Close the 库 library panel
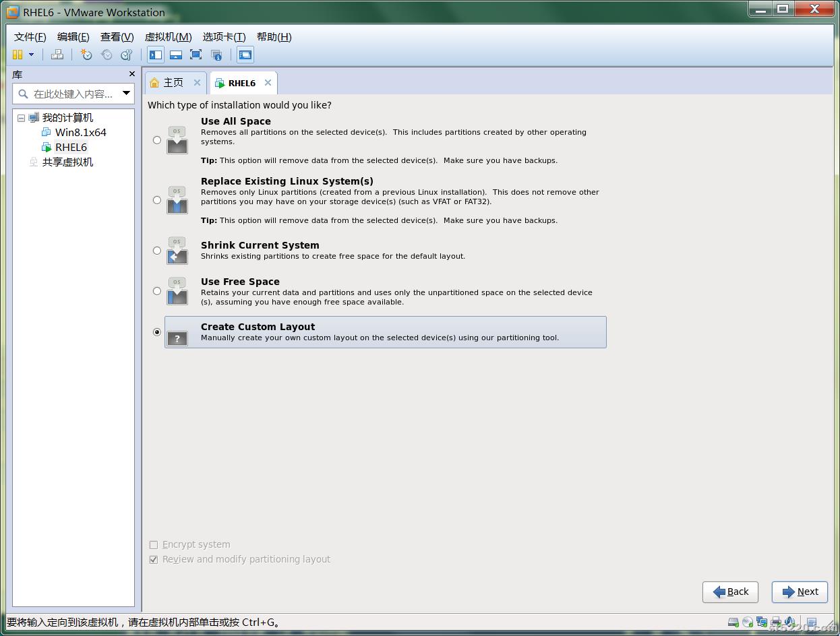Image resolution: width=840 pixels, height=636 pixels. (x=131, y=74)
